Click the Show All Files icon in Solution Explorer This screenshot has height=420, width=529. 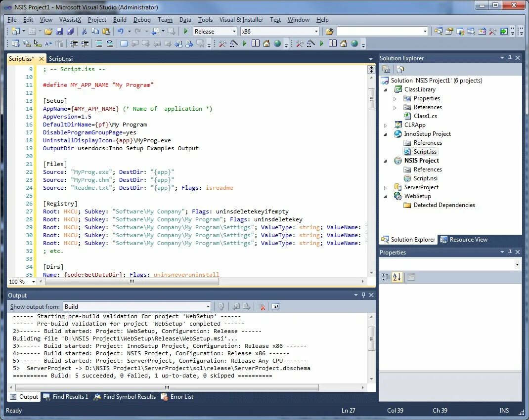(x=400, y=70)
